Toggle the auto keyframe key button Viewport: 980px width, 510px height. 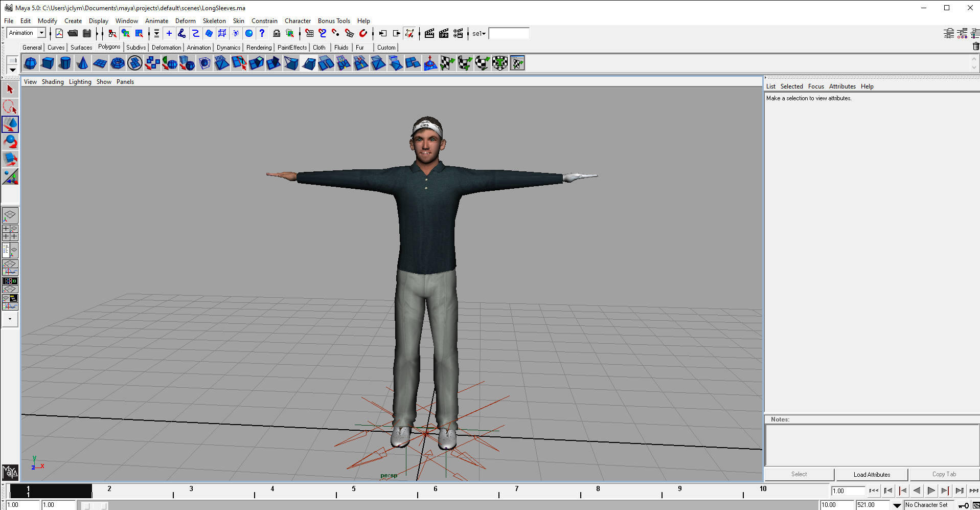click(x=964, y=505)
